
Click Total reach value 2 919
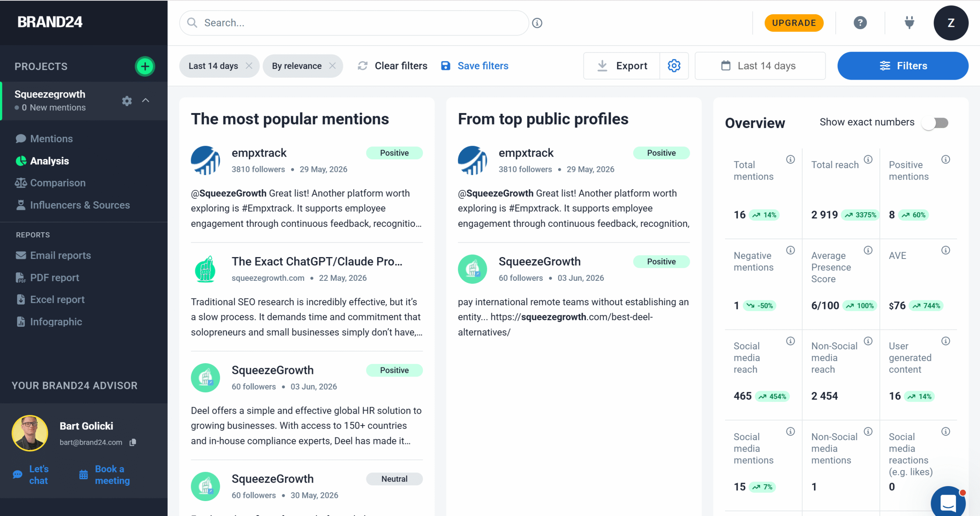[x=825, y=215]
